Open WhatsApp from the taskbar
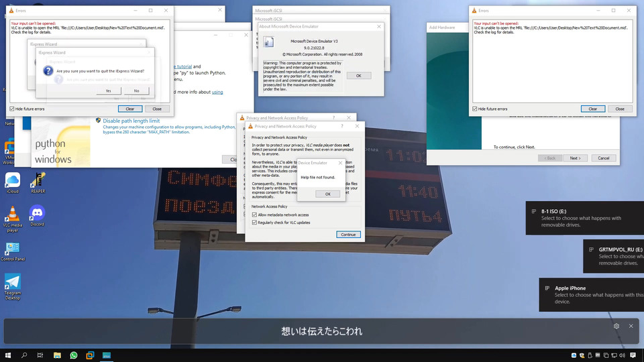Screen dimensions: 644x362 (74, 355)
